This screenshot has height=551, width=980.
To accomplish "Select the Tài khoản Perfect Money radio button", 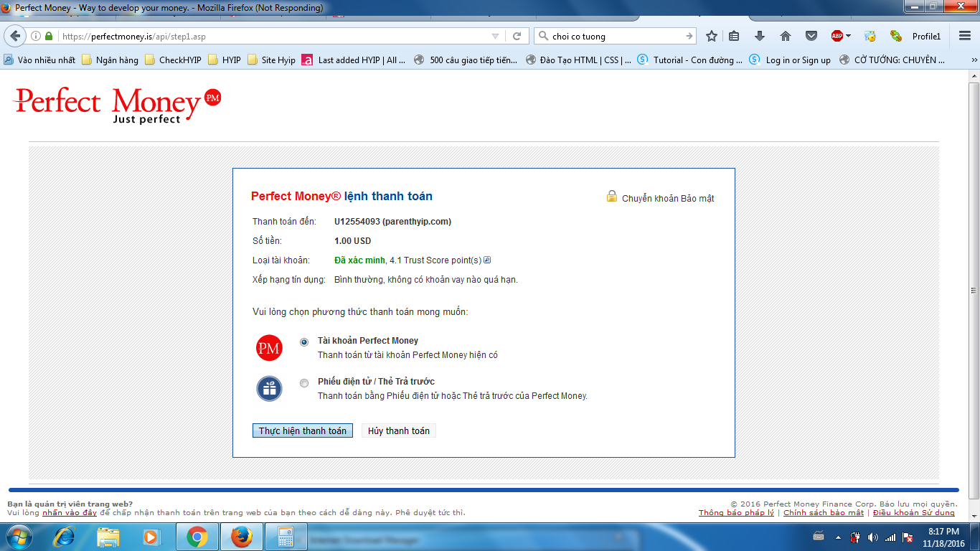I will 304,342.
